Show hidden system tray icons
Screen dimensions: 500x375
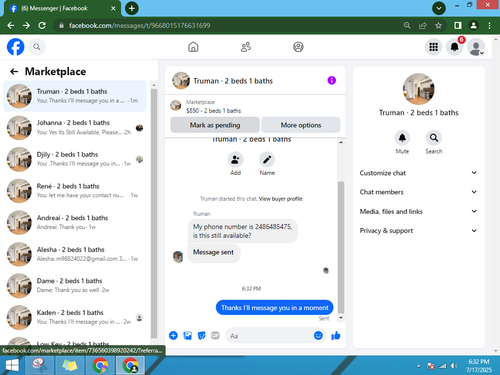coord(418,366)
